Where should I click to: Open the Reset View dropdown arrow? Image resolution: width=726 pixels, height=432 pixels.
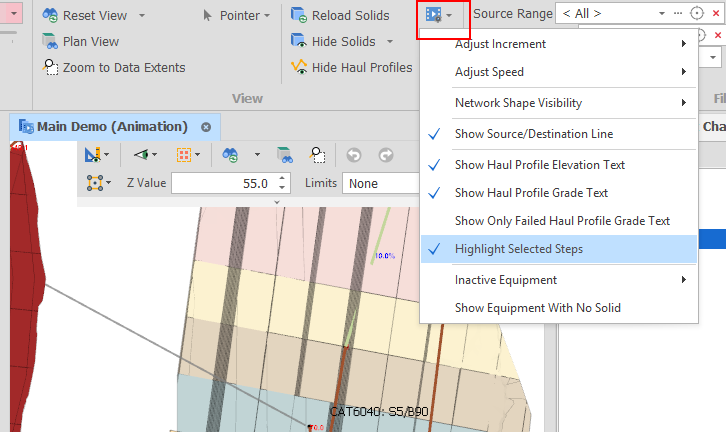point(142,15)
